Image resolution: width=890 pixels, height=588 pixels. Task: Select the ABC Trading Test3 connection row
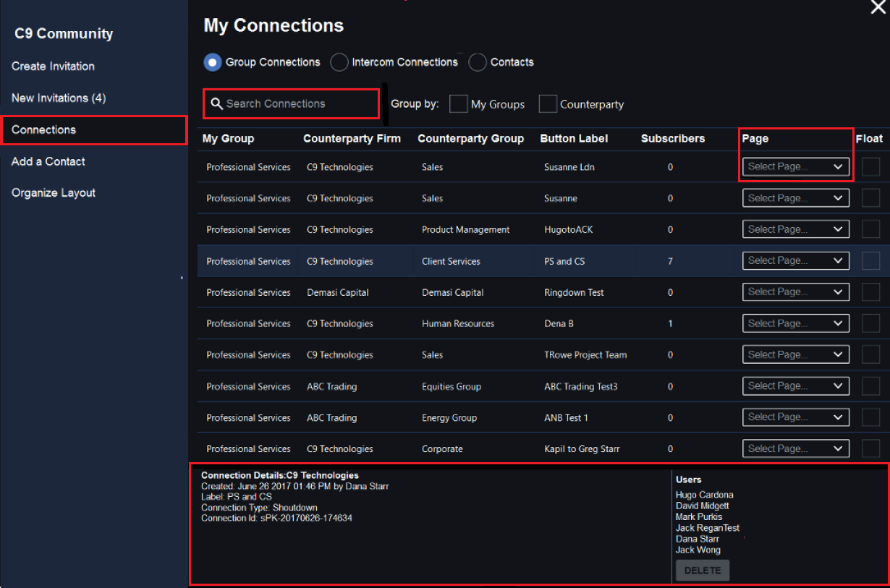pyautogui.click(x=543, y=386)
